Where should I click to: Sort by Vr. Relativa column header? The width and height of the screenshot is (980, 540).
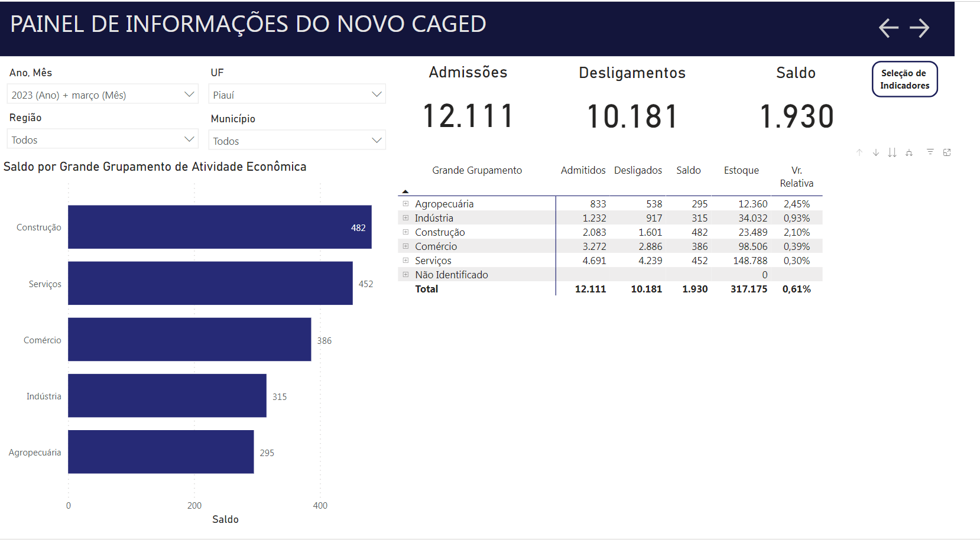tap(797, 177)
